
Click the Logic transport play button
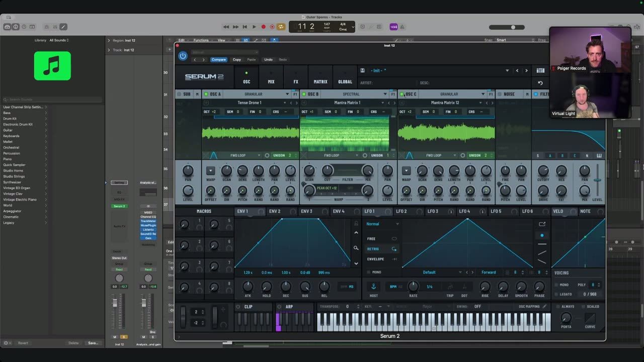tap(254, 27)
